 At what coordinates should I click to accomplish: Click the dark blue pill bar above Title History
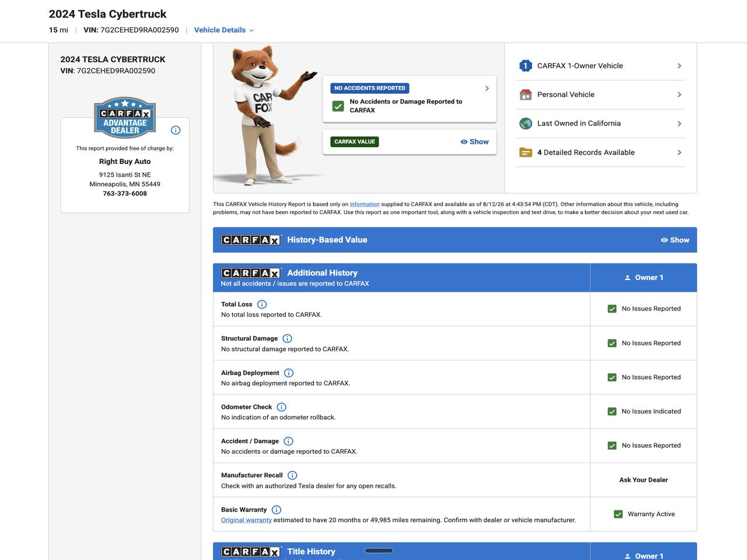tap(379, 551)
